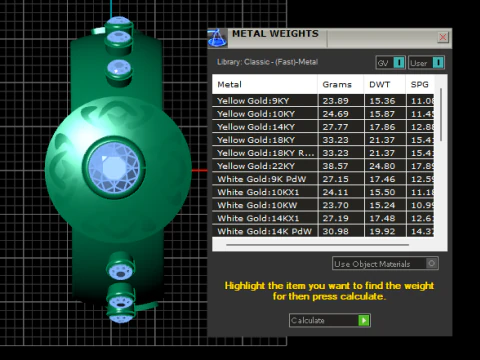Click the vertical scrollbar of metal list
480x360 pixels.
(x=441, y=115)
